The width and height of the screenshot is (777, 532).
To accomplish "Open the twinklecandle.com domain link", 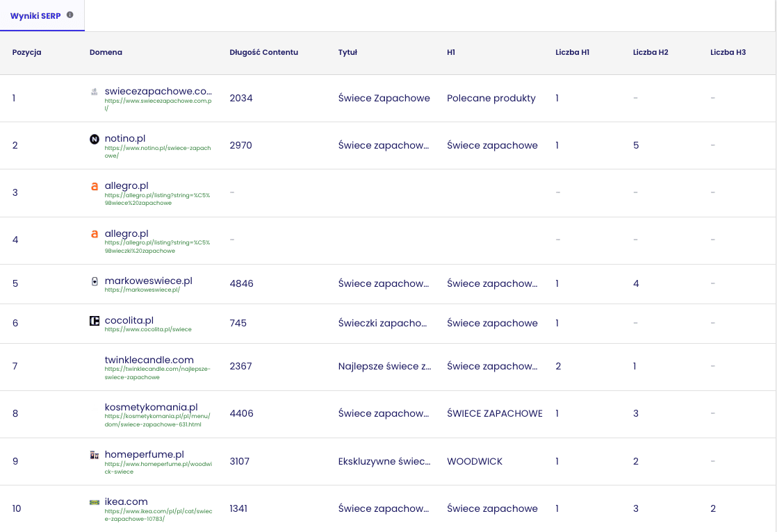I will coord(149,360).
